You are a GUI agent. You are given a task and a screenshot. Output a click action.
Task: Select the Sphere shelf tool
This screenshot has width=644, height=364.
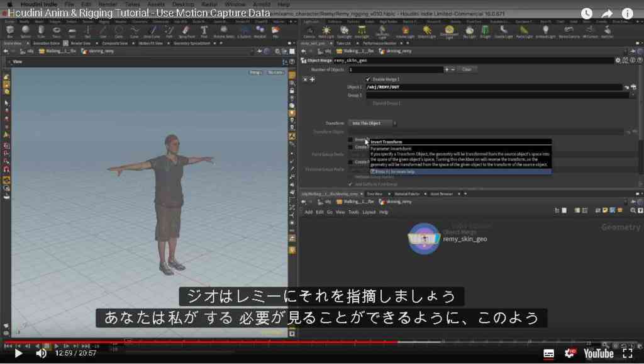pos(25,31)
